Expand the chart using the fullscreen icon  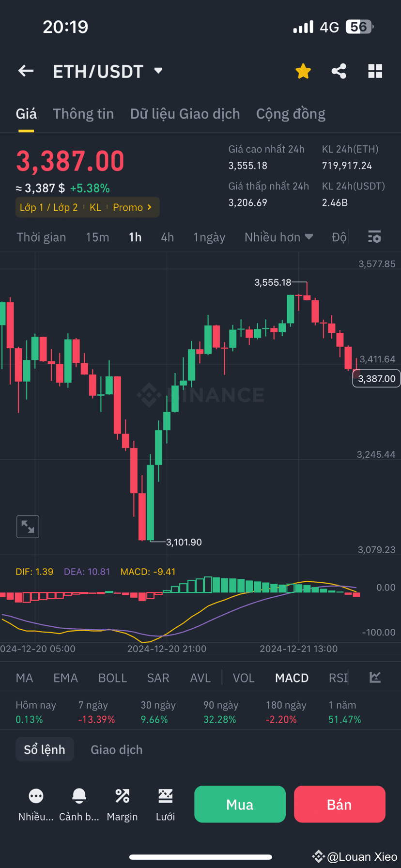[x=28, y=527]
